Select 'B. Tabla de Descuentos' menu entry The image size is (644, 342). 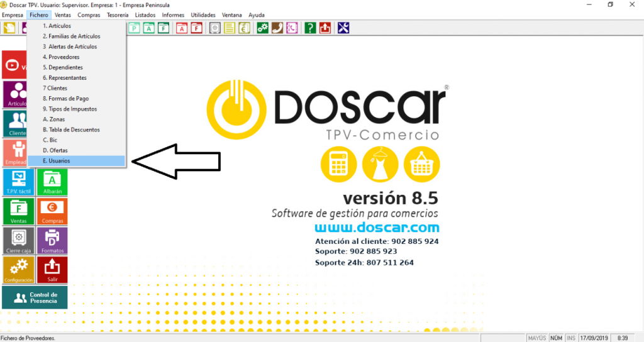76,130
